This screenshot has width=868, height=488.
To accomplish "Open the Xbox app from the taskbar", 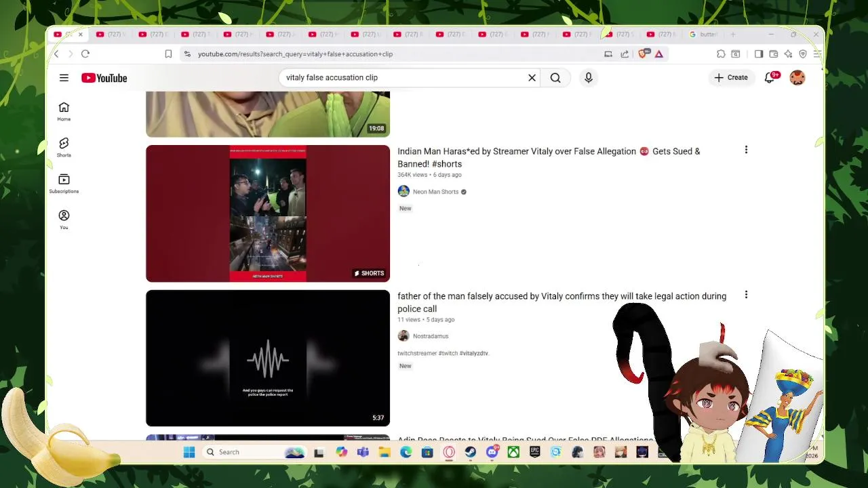I will pos(513,452).
